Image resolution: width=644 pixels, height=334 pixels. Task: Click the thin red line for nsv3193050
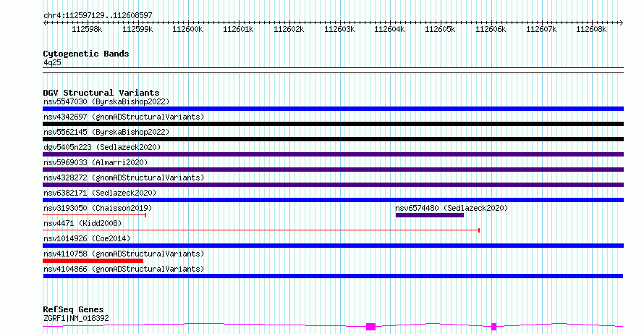click(95, 214)
